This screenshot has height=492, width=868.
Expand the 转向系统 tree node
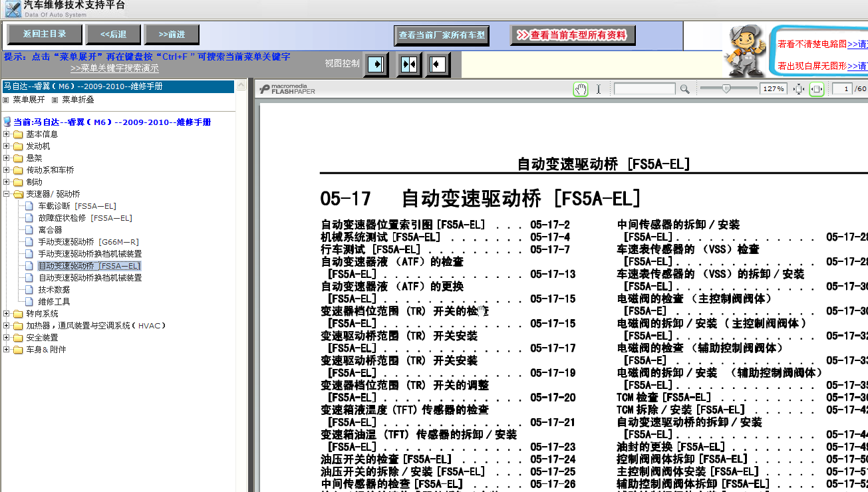point(6,314)
